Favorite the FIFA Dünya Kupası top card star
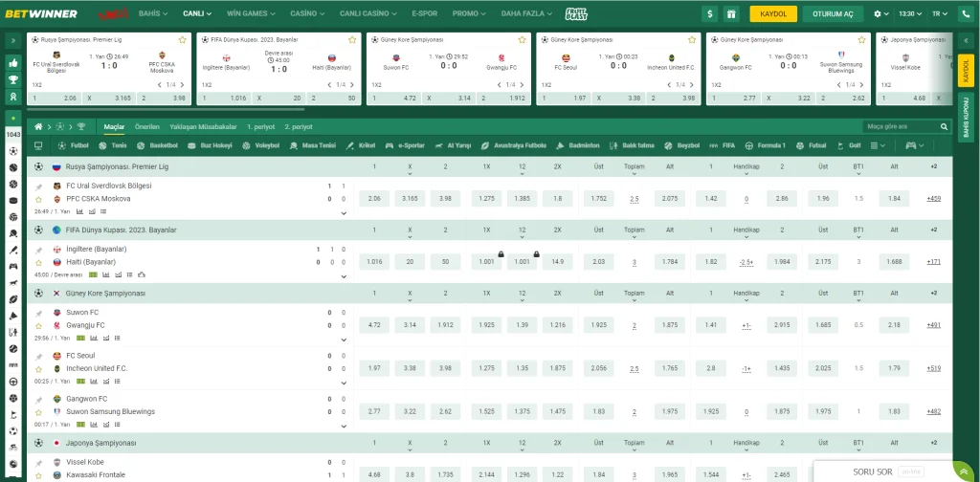Image resolution: width=980 pixels, height=482 pixels. (x=352, y=39)
